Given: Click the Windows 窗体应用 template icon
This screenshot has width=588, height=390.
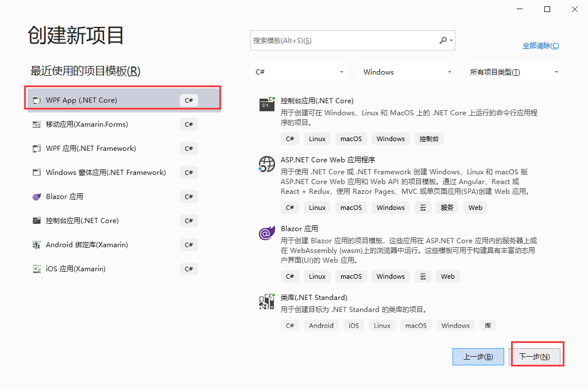Looking at the screenshot, I should [x=36, y=172].
